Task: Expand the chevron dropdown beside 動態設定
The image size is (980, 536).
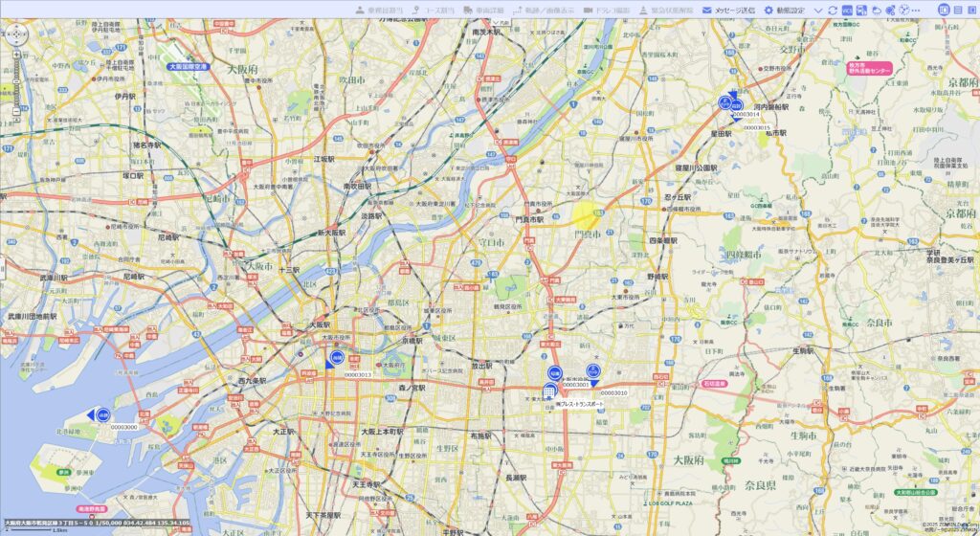Action: click(817, 11)
